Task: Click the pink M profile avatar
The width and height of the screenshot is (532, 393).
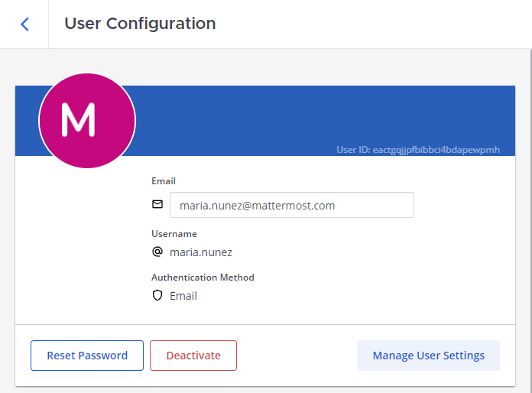Action: (x=87, y=121)
